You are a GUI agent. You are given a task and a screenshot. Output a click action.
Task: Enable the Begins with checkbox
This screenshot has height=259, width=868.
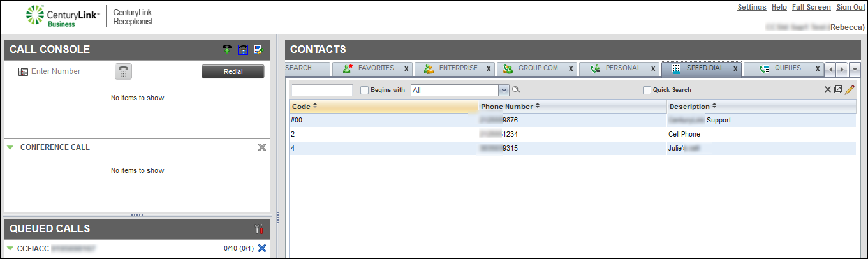(x=364, y=90)
